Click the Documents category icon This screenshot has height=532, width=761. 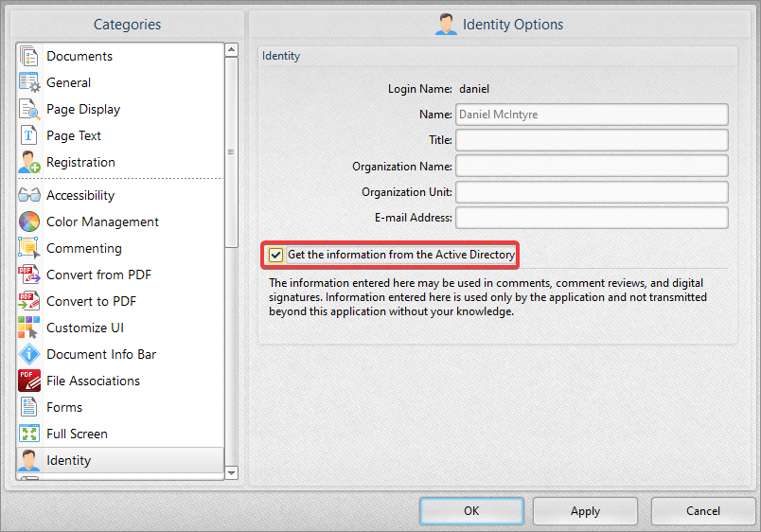coord(29,56)
